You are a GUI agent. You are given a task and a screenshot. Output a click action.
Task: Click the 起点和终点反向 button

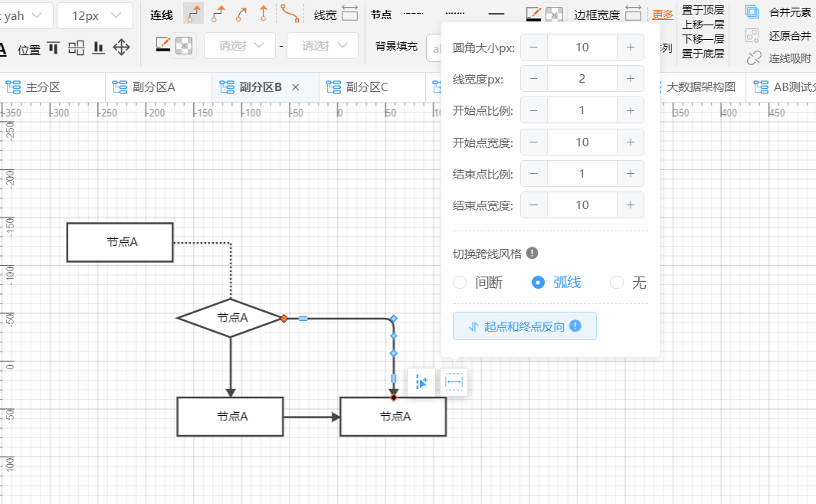pyautogui.click(x=524, y=326)
